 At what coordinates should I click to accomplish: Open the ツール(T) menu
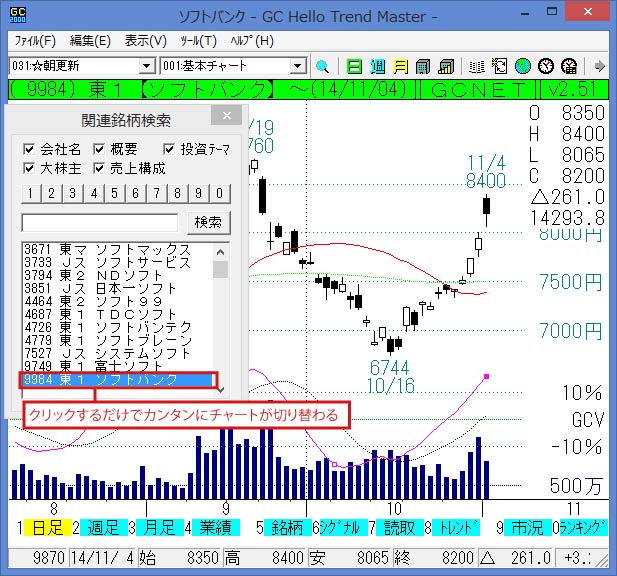coord(198,41)
